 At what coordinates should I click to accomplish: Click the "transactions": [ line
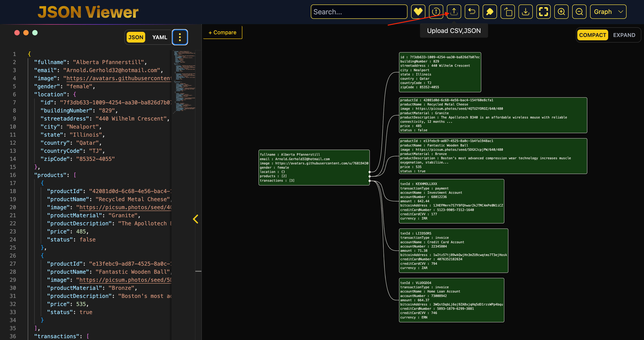coord(62,336)
